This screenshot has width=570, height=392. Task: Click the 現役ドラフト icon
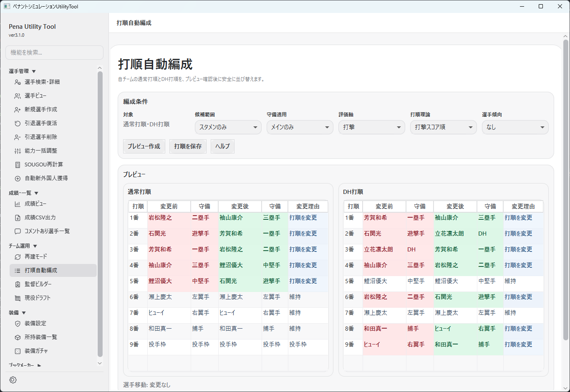[x=18, y=298]
